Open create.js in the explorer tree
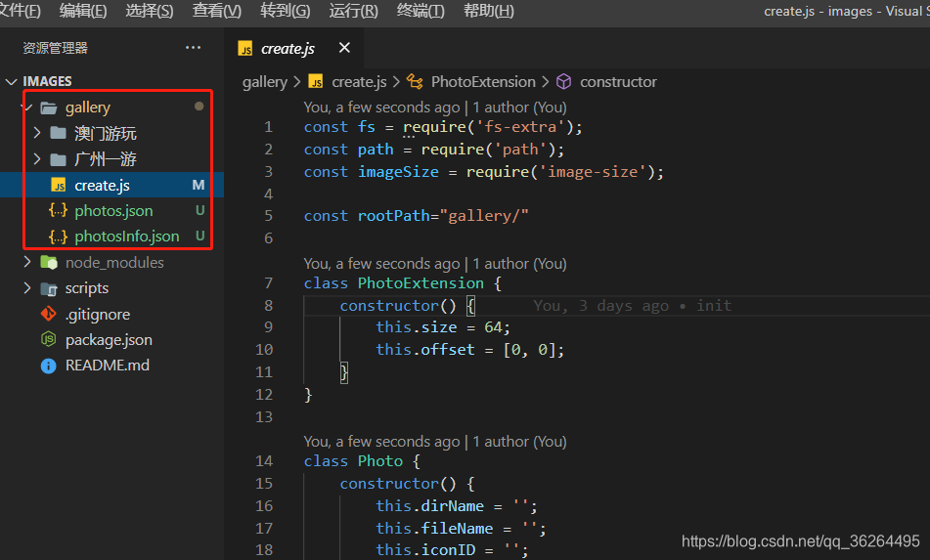Viewport: 930px width, 560px height. click(x=102, y=186)
